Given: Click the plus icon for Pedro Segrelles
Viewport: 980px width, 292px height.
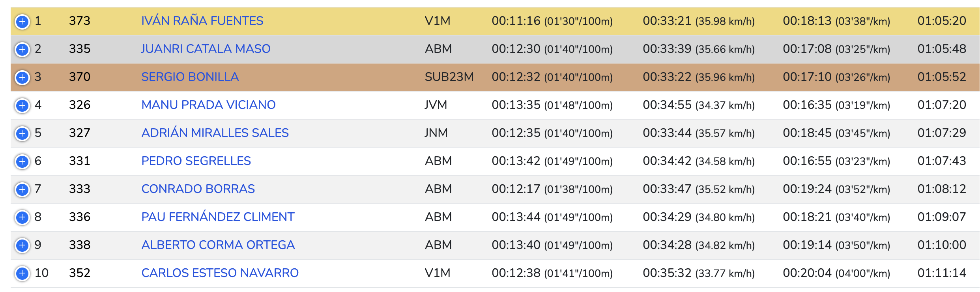Looking at the screenshot, I should pos(22,161).
